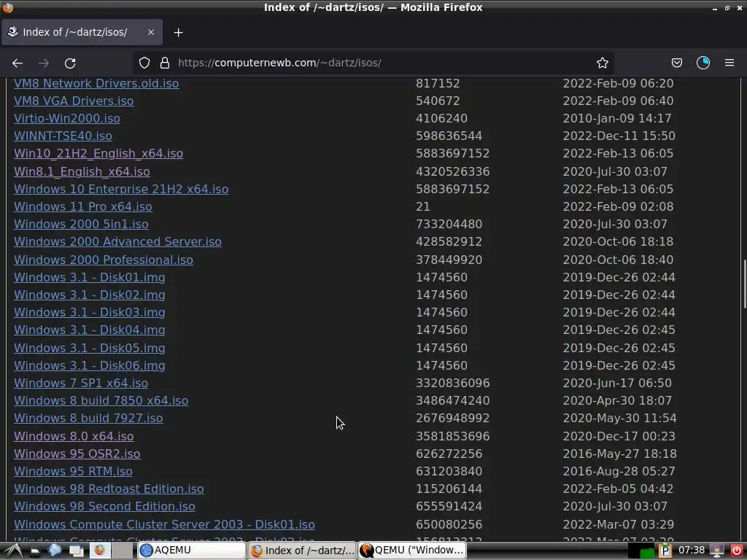This screenshot has width=747, height=560.
Task: Switch to AQEMU window in taskbar
Action: (192, 551)
